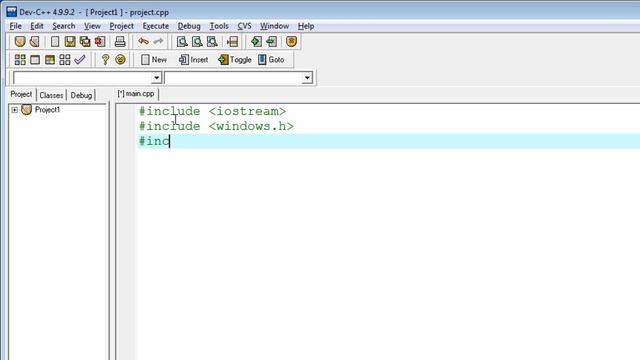Screen dimensions: 640x360
Task: Create a new source file from toolbar
Action: [55, 41]
